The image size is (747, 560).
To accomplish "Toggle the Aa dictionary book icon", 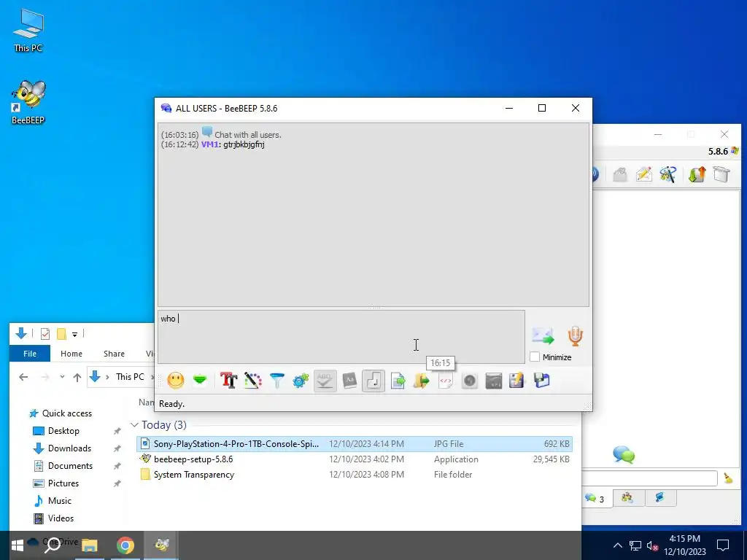I will (x=349, y=381).
